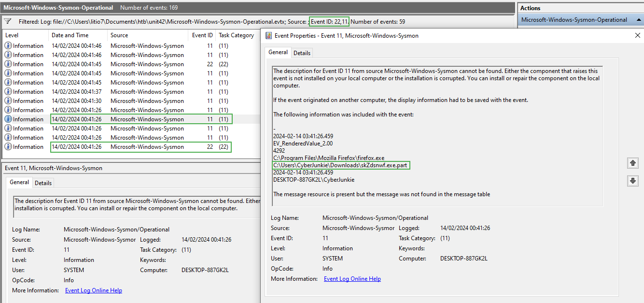Click the EV_RenderedValue_2.00 line
The width and height of the screenshot is (644, 303).
point(303,144)
